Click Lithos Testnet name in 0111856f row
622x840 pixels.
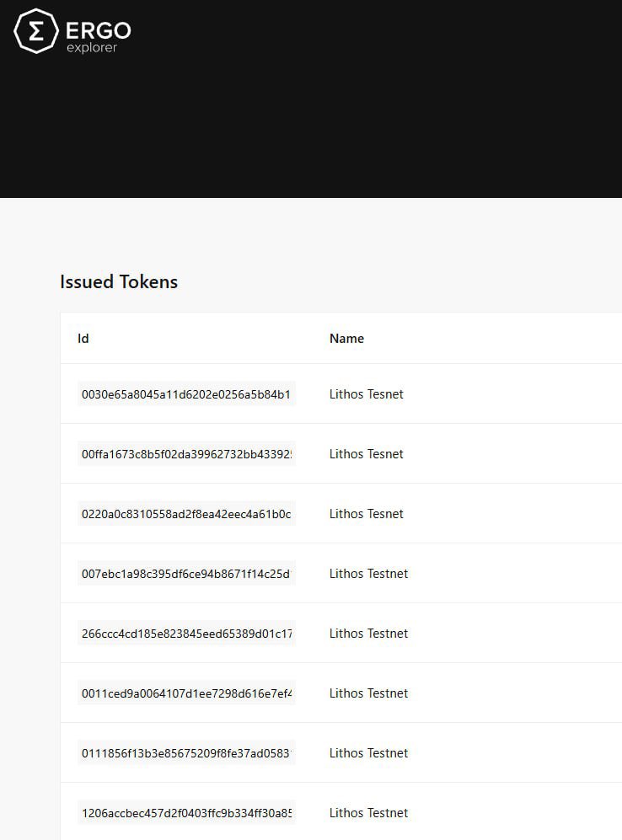[x=368, y=753]
